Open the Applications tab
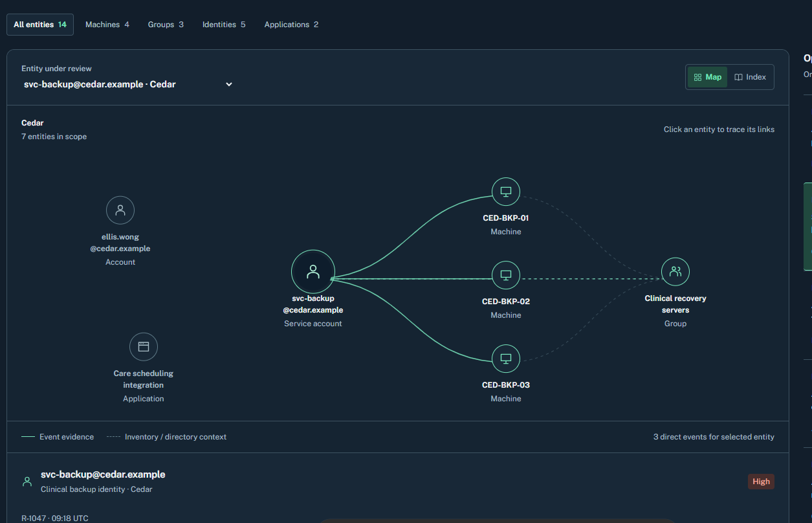Image resolution: width=812 pixels, height=523 pixels. (291, 25)
